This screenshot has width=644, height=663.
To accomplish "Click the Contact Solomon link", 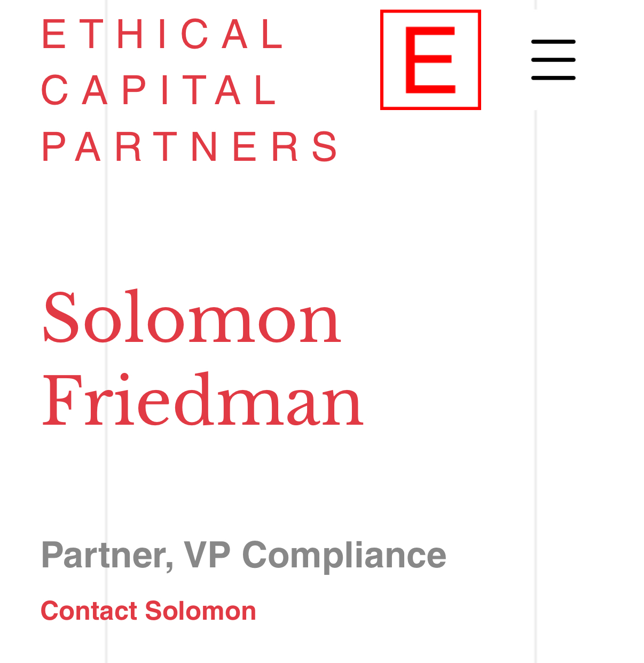I will click(148, 611).
